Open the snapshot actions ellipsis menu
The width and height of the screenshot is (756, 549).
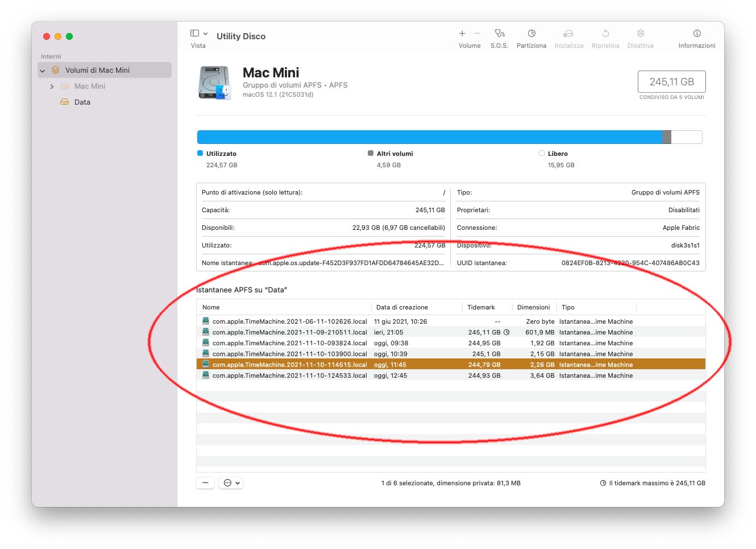231,483
